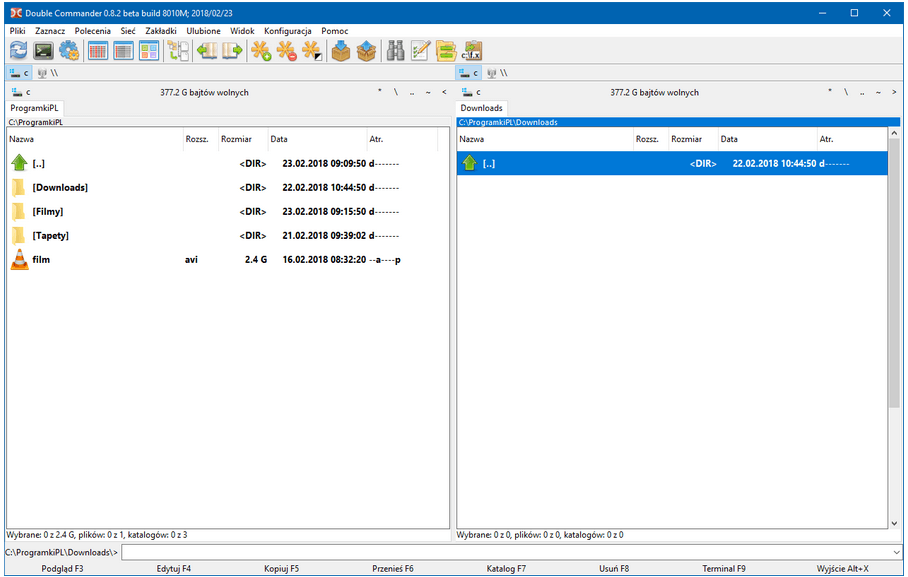Open the terminal from the toolbar
908x577 pixels.
[44, 51]
